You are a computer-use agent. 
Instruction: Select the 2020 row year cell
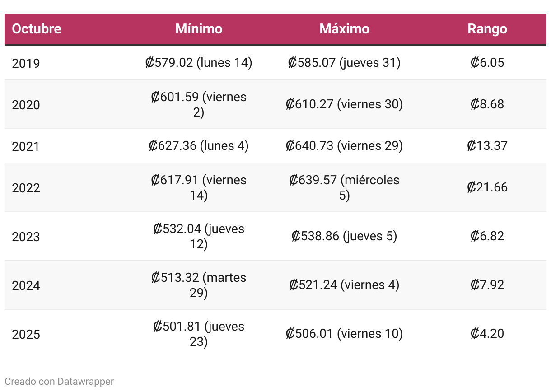26,105
